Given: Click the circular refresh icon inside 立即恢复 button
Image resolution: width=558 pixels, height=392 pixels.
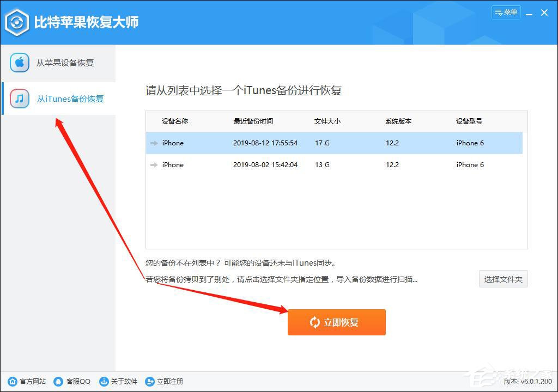Looking at the screenshot, I should click(314, 322).
